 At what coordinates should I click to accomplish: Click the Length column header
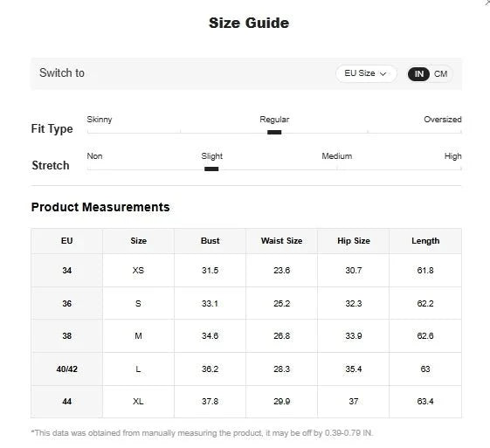[x=425, y=241]
